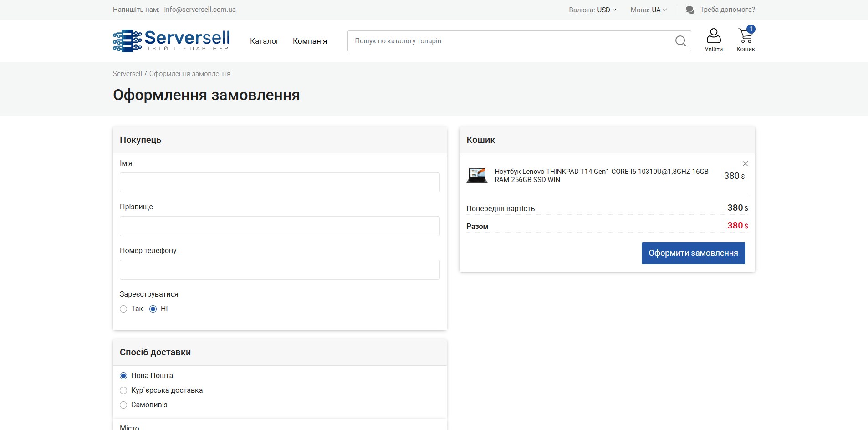Open the Компанія menu

point(310,41)
